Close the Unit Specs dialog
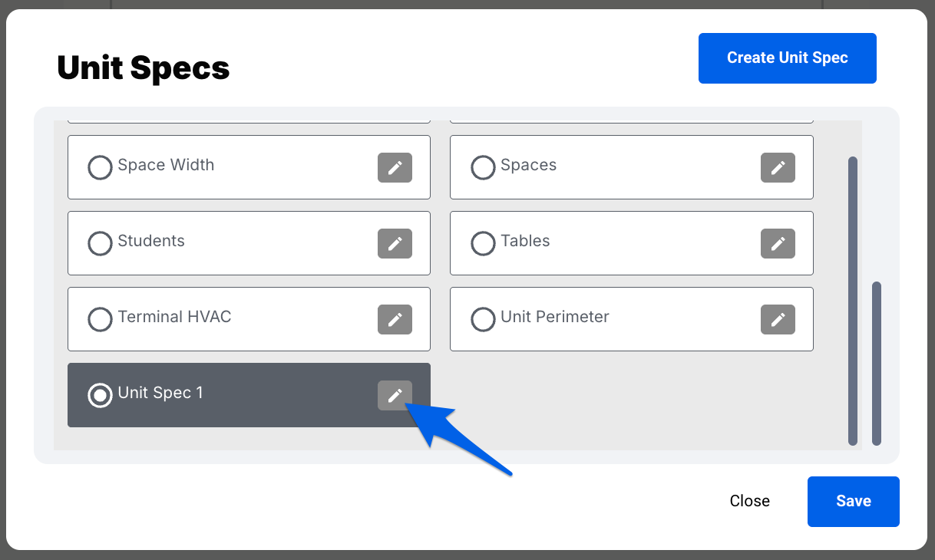The image size is (935, 560). pos(749,501)
